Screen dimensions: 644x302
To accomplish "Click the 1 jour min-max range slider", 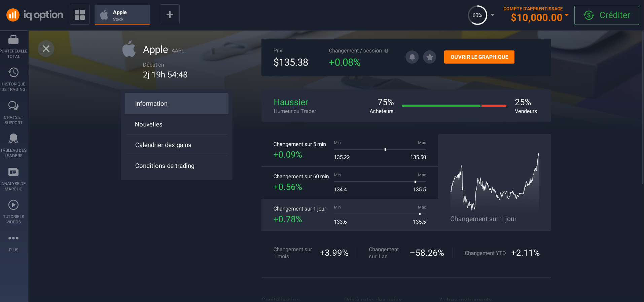I will (x=380, y=214).
